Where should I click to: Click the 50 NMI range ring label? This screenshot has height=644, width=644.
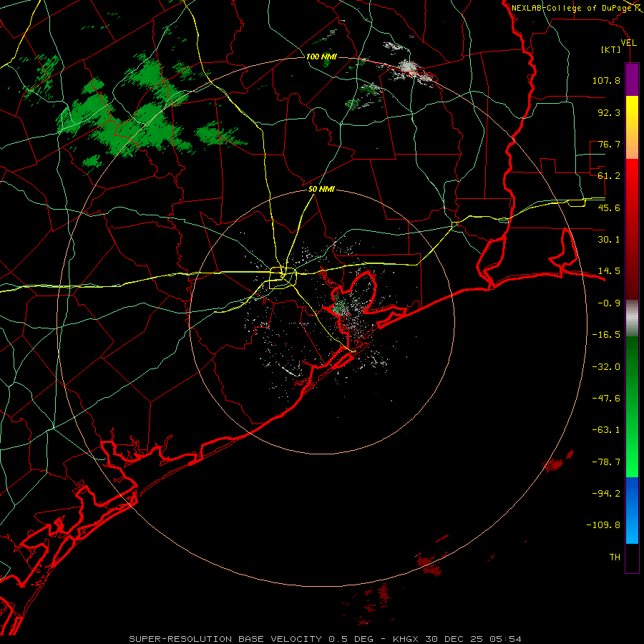click(321, 190)
